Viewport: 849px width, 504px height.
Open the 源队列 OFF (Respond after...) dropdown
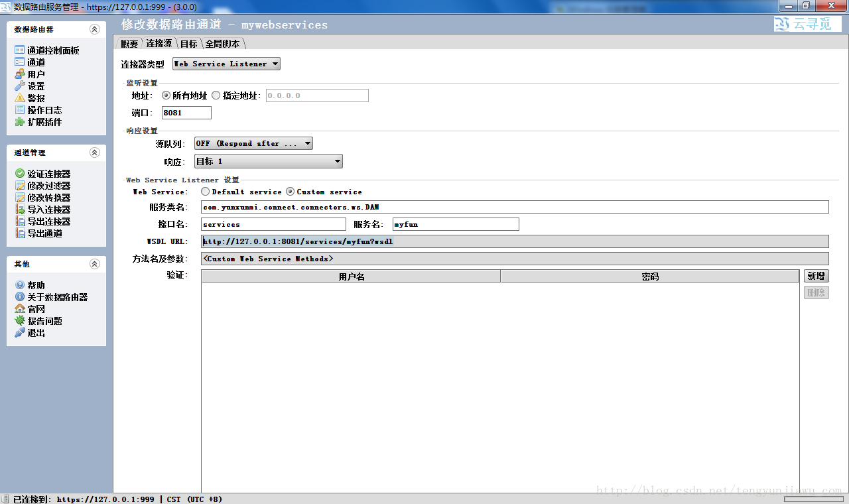(253, 143)
